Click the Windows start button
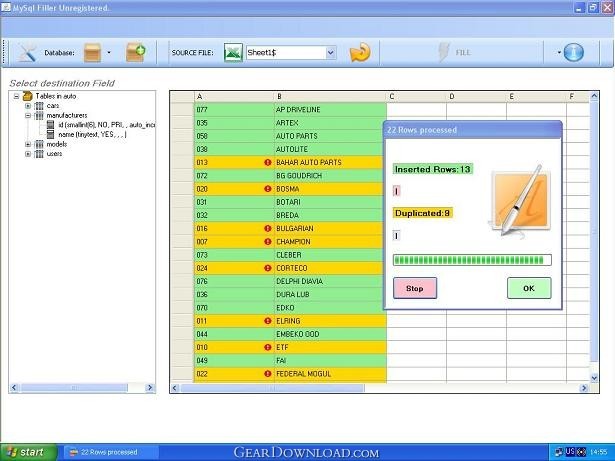The image size is (615, 461). point(27,452)
